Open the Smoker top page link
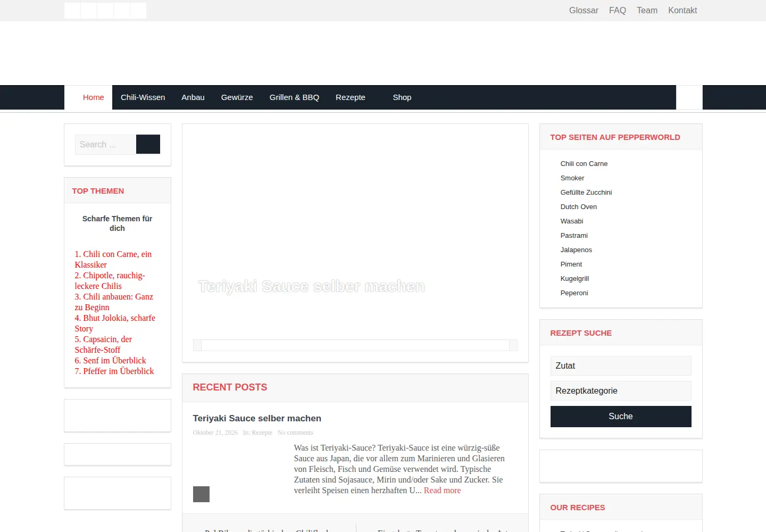The image size is (766, 532). pos(572,178)
